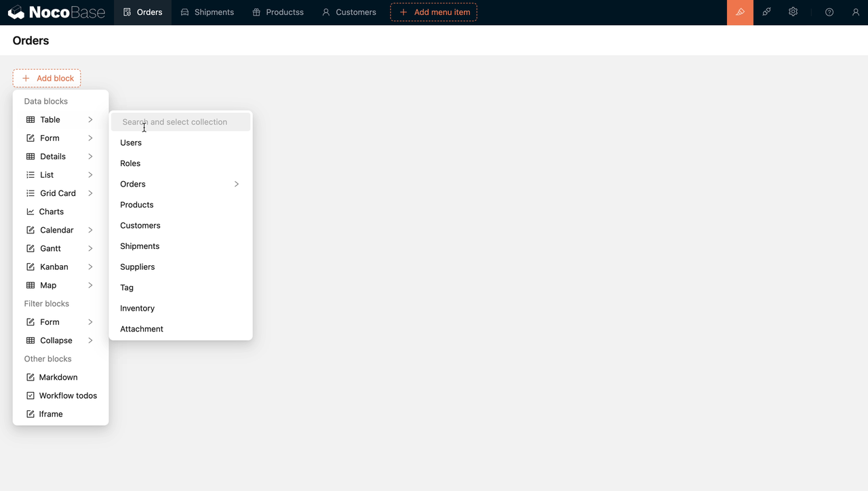Click the Customers person icon
868x491 pixels.
point(326,12)
